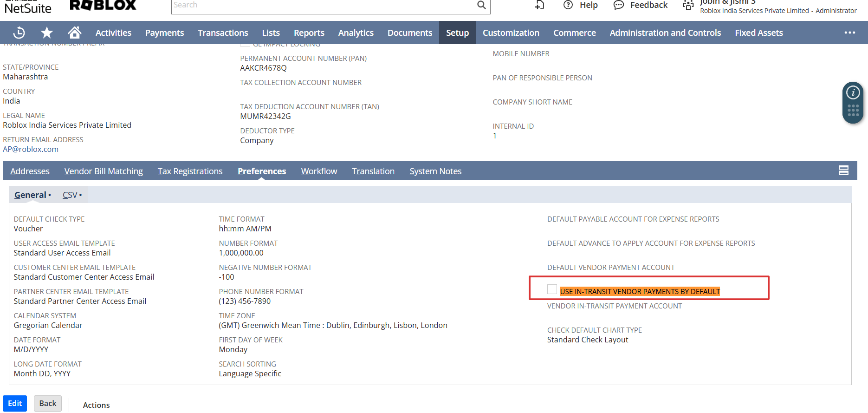Toggle the subtab layout icon
This screenshot has width=868, height=413.
coord(843,170)
